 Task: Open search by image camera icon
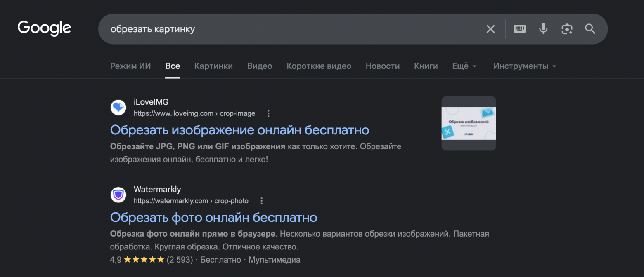pyautogui.click(x=567, y=29)
